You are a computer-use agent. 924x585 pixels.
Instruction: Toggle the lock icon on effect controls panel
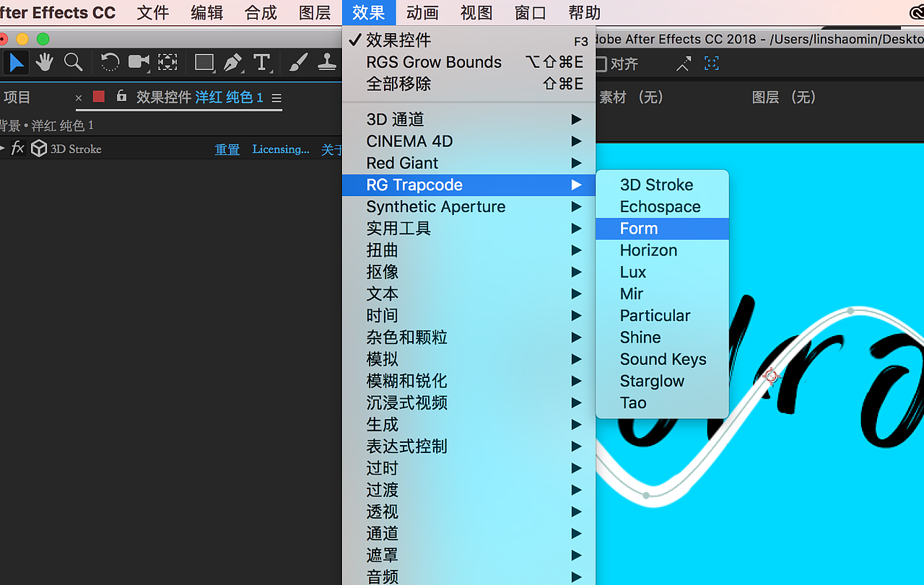coord(121,96)
